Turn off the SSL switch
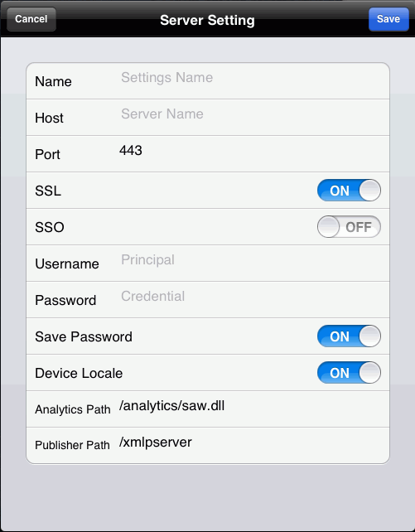Image resolution: width=415 pixels, height=532 pixels. [349, 191]
